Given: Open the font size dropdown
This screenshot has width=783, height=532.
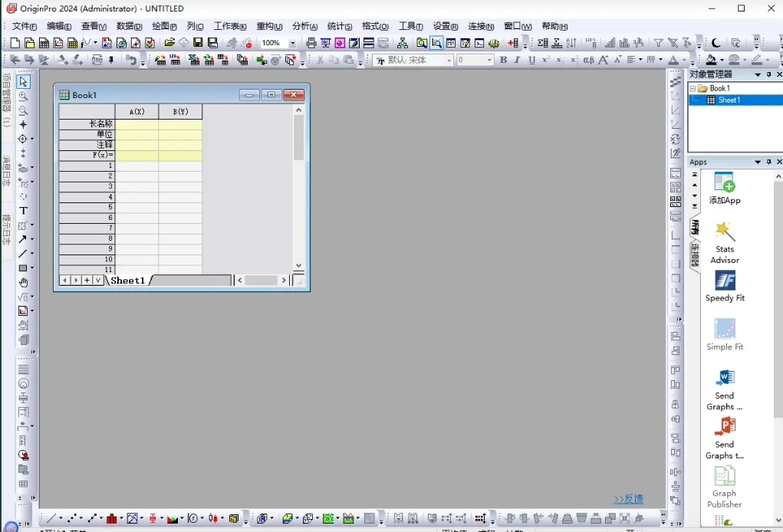Looking at the screenshot, I should pyautogui.click(x=489, y=60).
